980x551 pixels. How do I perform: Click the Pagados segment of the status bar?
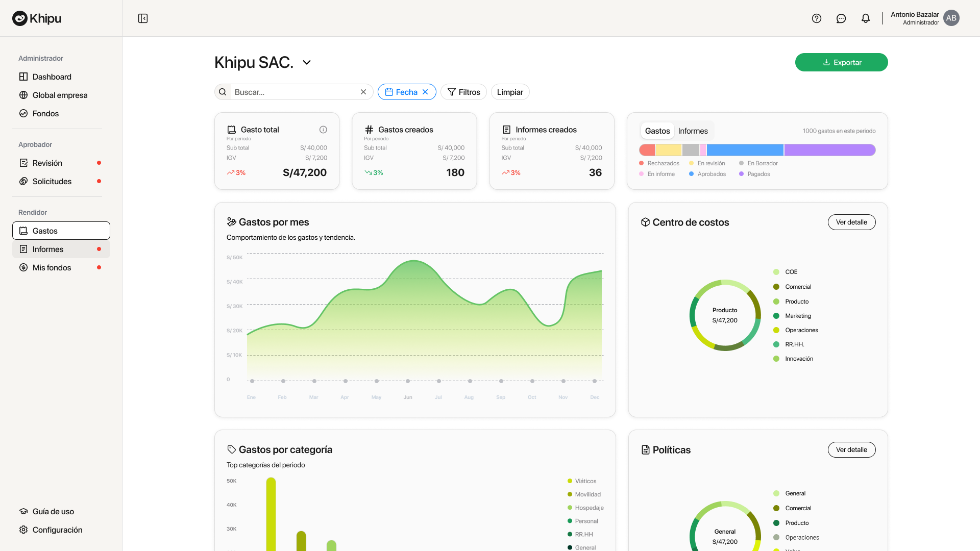829,149
